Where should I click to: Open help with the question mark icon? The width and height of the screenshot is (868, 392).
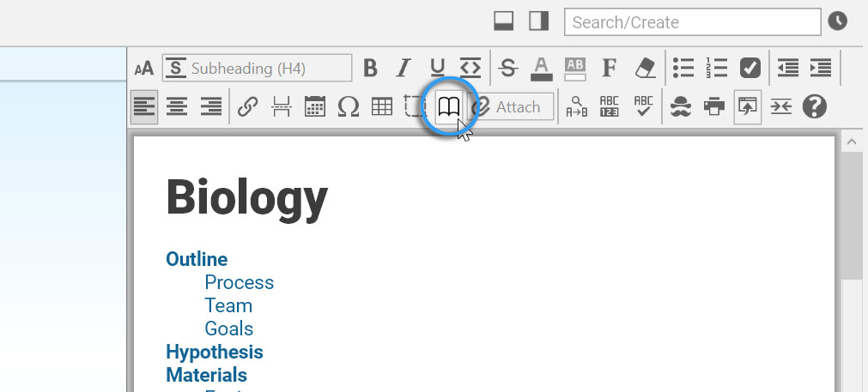click(814, 107)
